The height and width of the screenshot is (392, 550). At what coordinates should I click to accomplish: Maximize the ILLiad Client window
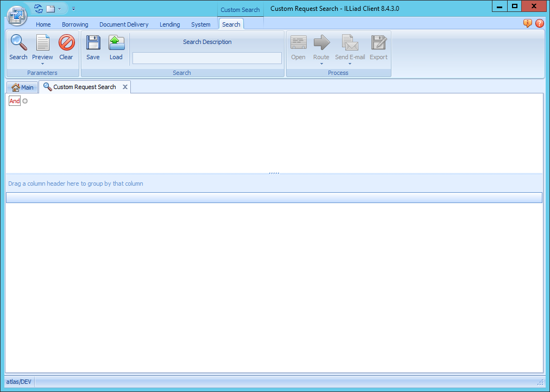point(514,7)
